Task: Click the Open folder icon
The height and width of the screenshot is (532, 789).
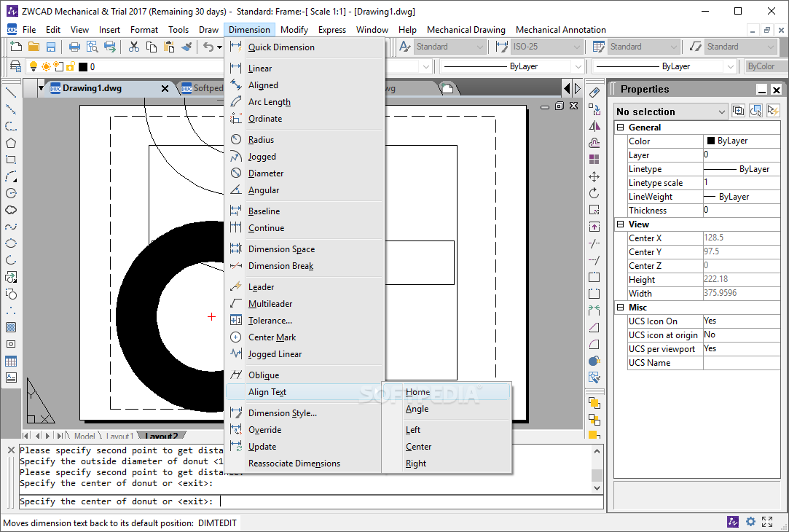Action: [34, 47]
